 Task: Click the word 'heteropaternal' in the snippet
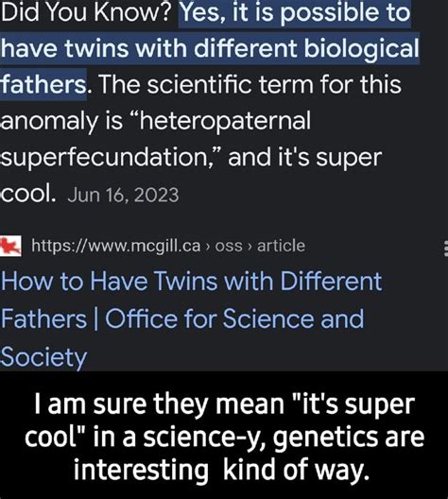[224, 121]
